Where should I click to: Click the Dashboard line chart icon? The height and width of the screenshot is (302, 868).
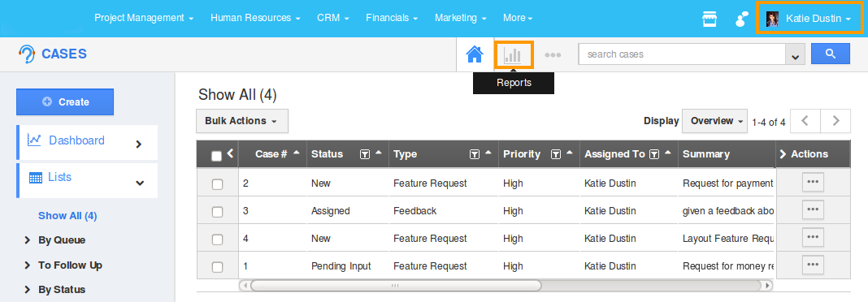tap(34, 140)
